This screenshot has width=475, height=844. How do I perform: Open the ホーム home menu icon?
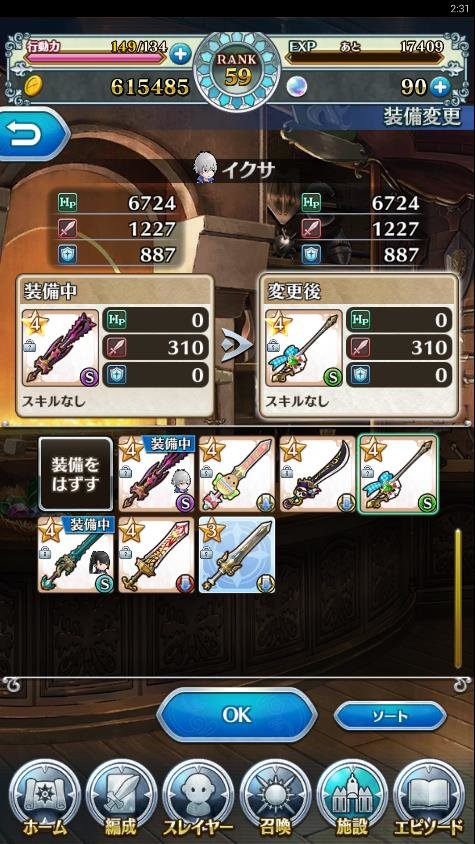pos(45,797)
